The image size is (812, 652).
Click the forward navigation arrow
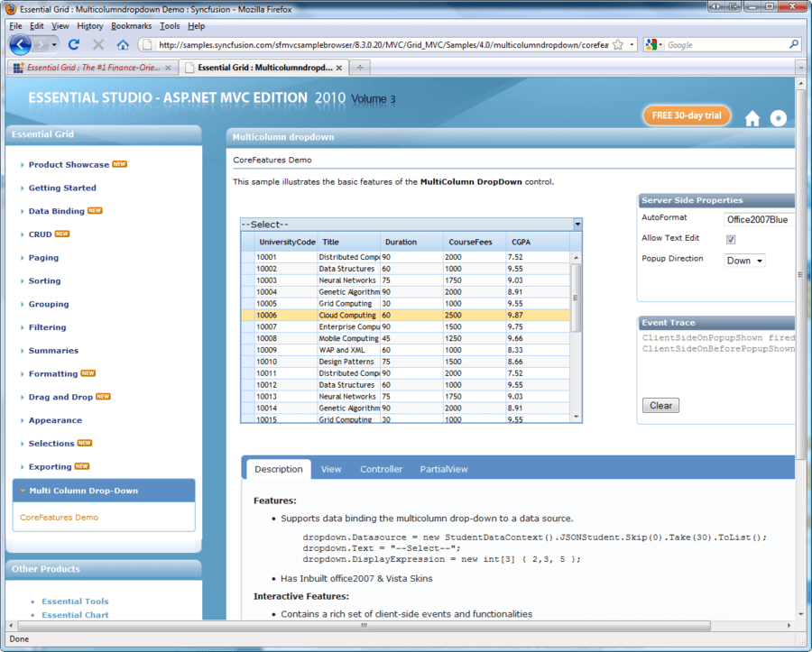(x=40, y=43)
